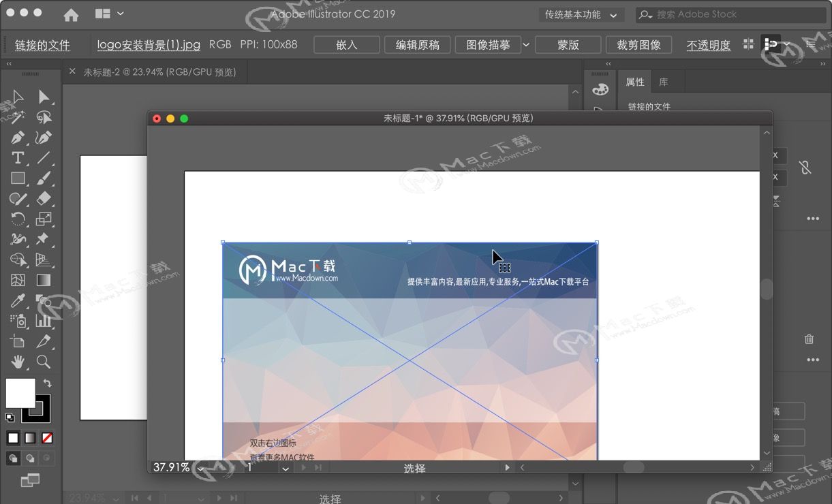
Task: Toggle constrain width and height proportions
Action: (x=805, y=167)
